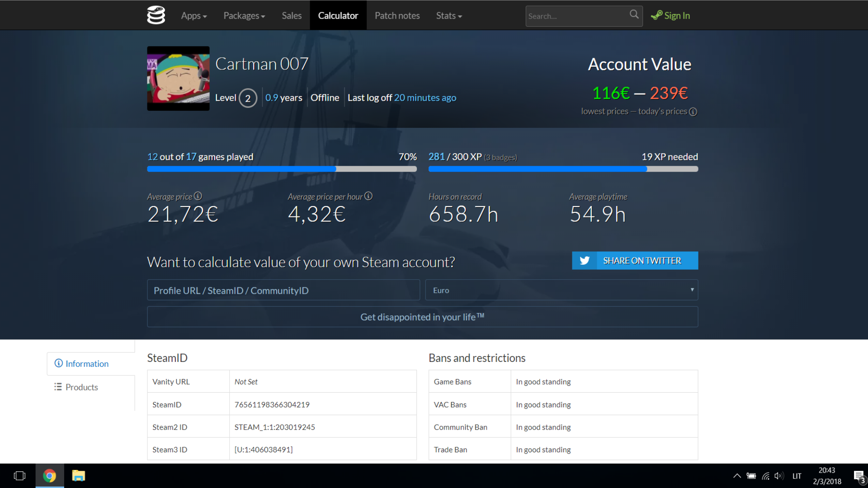Click the VAC Bans row label
868x488 pixels.
450,404
